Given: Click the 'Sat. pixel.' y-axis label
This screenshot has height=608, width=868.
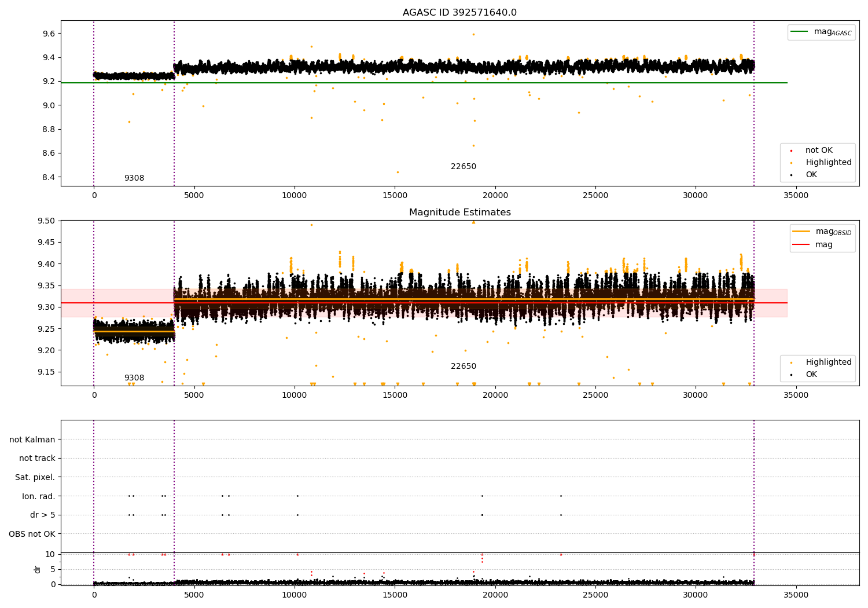Looking at the screenshot, I should click(x=35, y=478).
